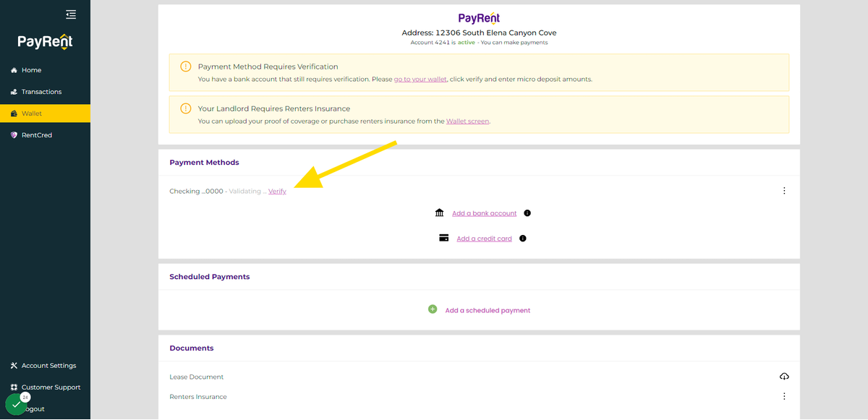Screen dimensions: 868x420
Task: Click Verify next to the Checking account
Action: (277, 191)
